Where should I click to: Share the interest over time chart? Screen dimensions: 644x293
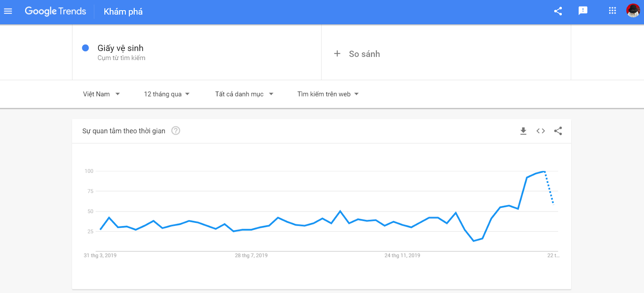(x=558, y=131)
